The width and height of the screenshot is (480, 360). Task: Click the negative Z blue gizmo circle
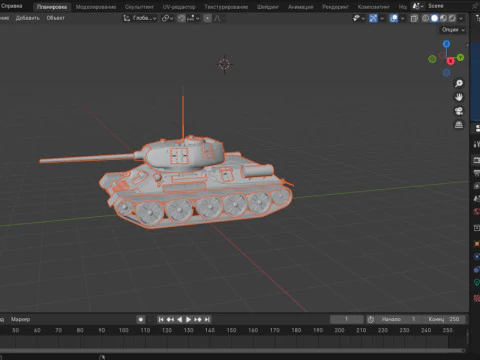pos(446,72)
